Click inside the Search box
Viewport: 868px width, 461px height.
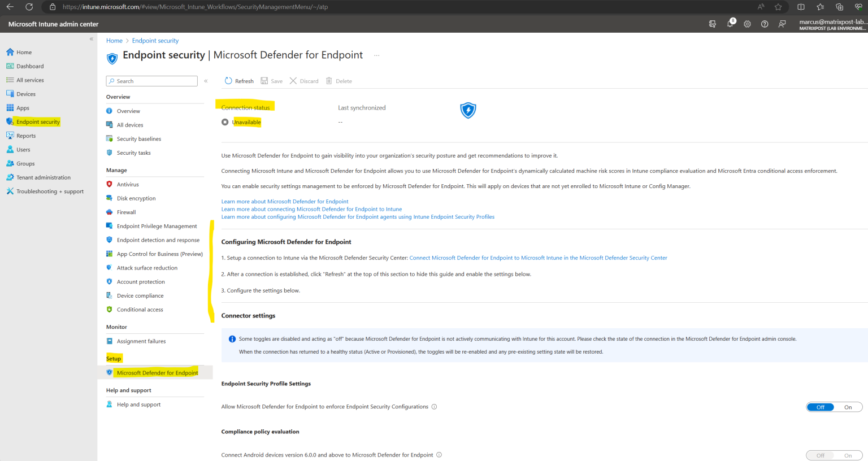(x=151, y=81)
